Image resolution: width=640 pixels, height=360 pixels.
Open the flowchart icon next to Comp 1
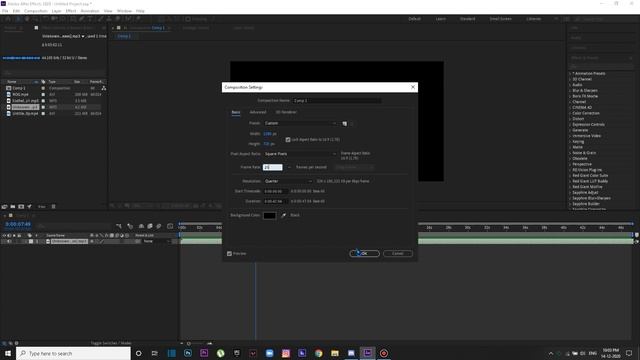104,88
